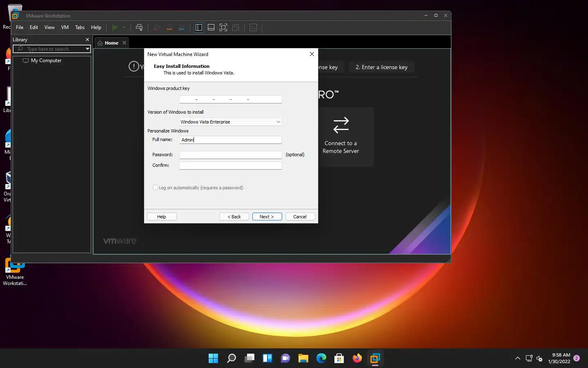Open the Help menu
Viewport: 588px width, 368px height.
click(x=96, y=27)
